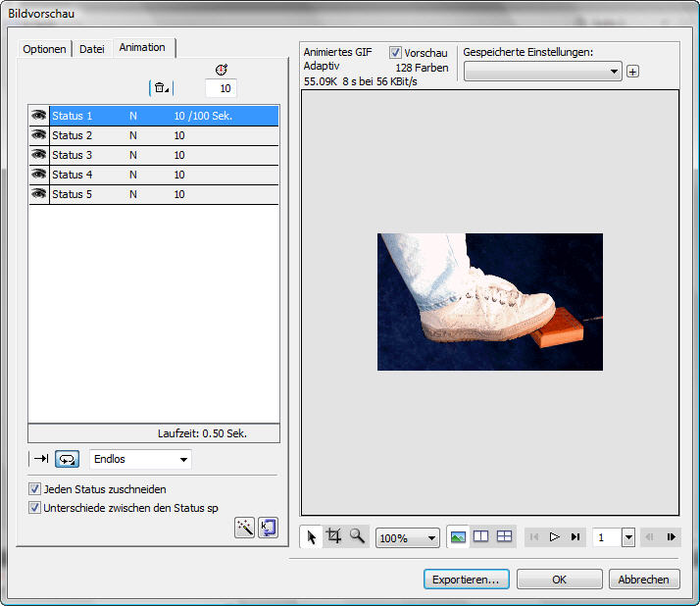
Task: Jump to first frame
Action: [x=534, y=536]
